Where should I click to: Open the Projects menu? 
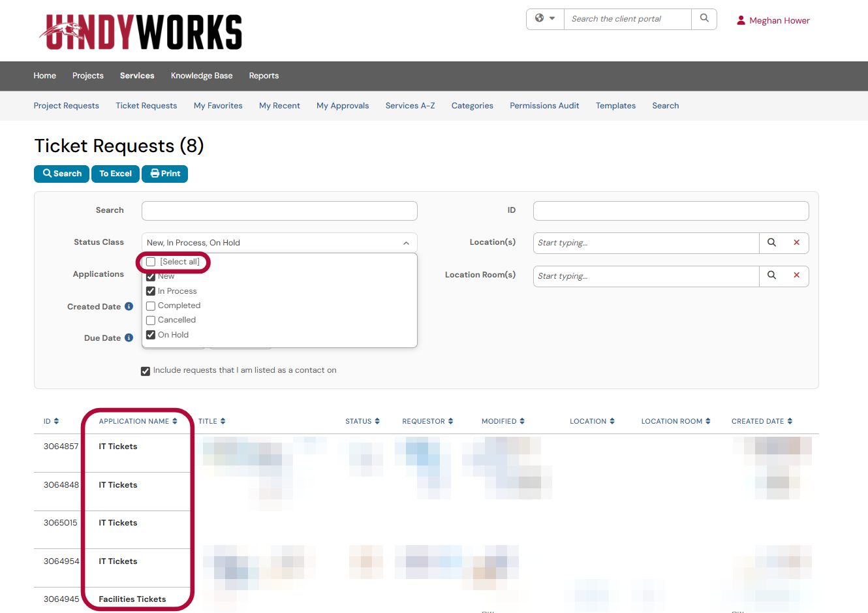88,76
